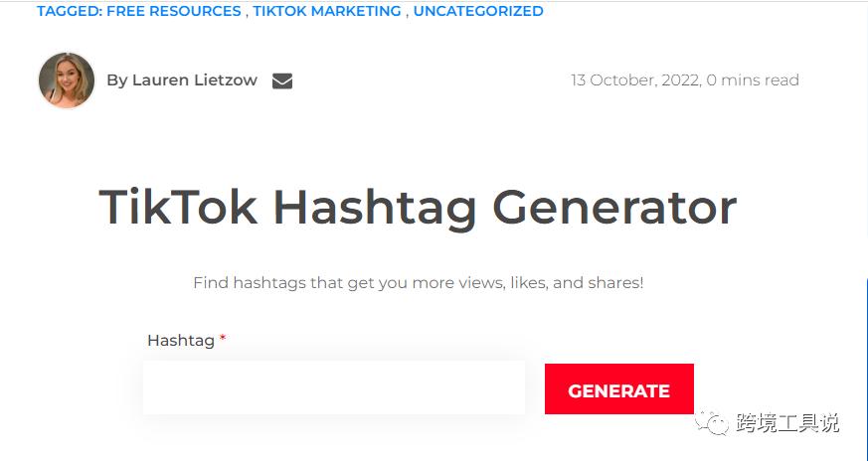Viewport: 868px width, 461px height.
Task: Click the red GENERATE button
Action: click(618, 389)
